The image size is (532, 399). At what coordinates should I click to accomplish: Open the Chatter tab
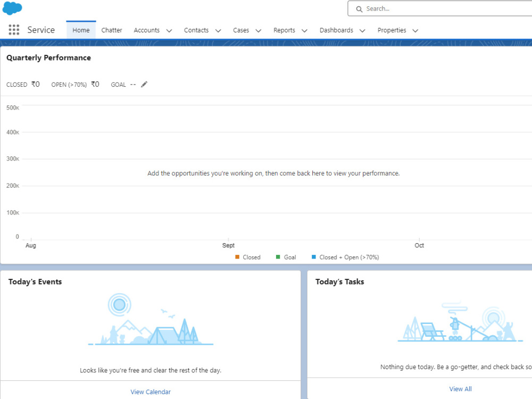112,30
